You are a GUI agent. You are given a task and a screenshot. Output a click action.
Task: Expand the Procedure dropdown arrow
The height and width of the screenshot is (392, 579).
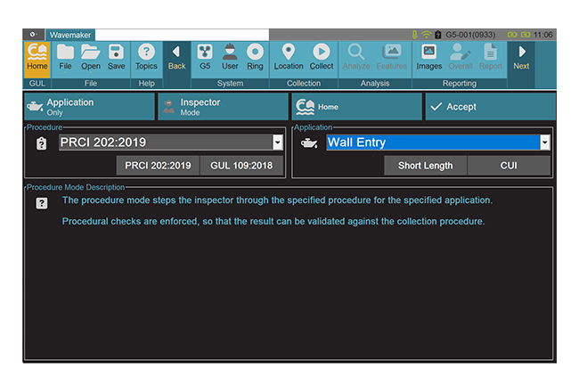click(x=278, y=143)
